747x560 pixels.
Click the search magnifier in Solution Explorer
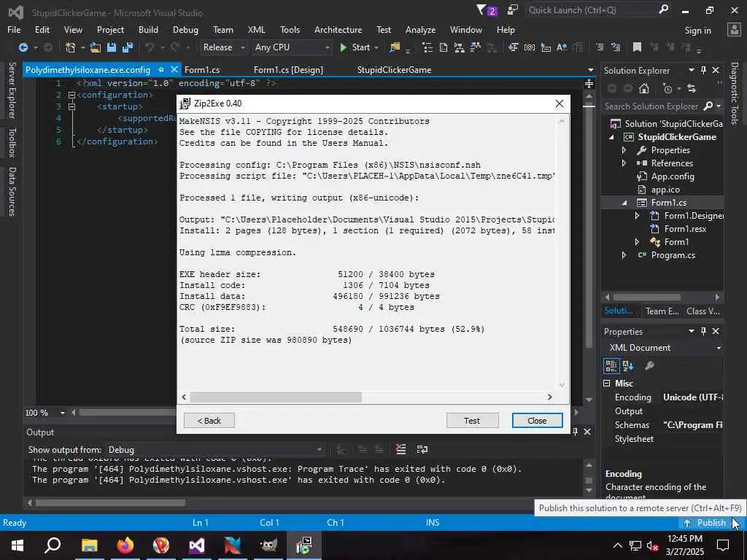coord(708,106)
